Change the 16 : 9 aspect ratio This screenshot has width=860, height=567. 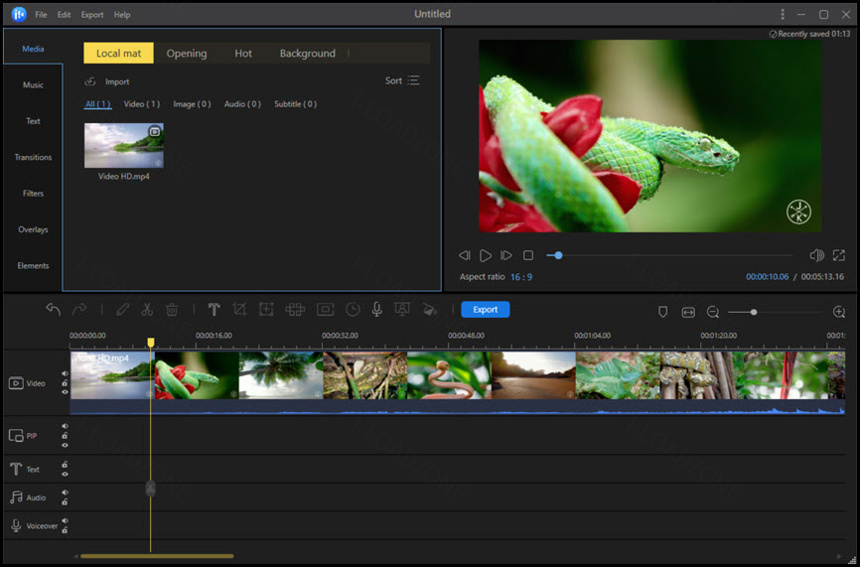pos(521,277)
